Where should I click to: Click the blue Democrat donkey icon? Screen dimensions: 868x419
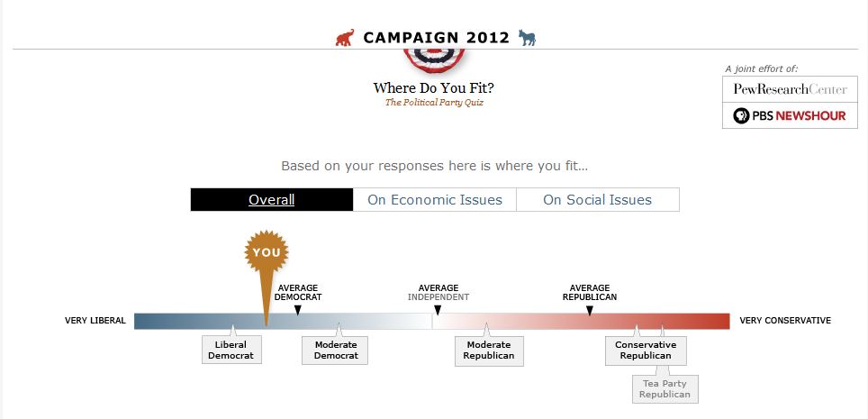coord(527,38)
